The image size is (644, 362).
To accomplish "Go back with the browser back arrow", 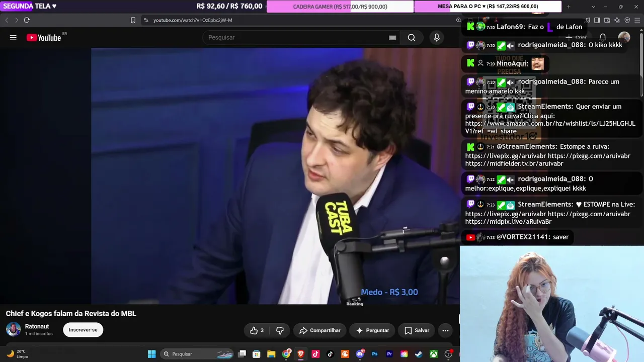I will (7, 20).
